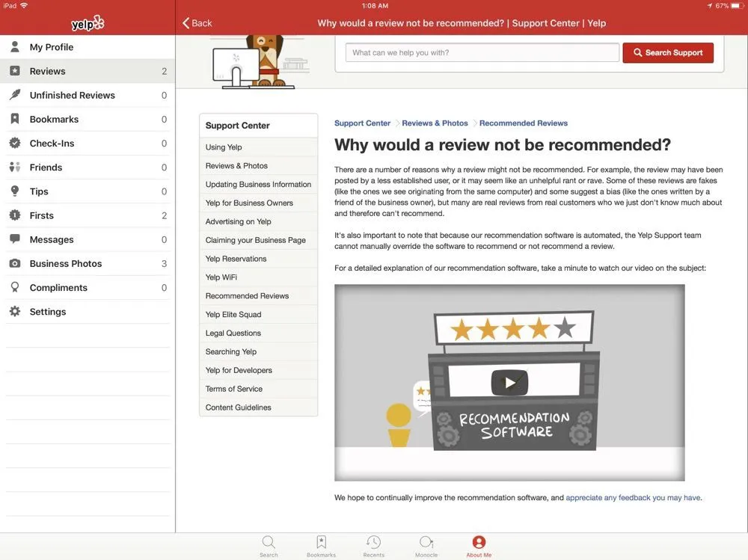This screenshot has width=748, height=560.
Task: Open the Bookmarks tab in bottom bar
Action: [x=321, y=546]
